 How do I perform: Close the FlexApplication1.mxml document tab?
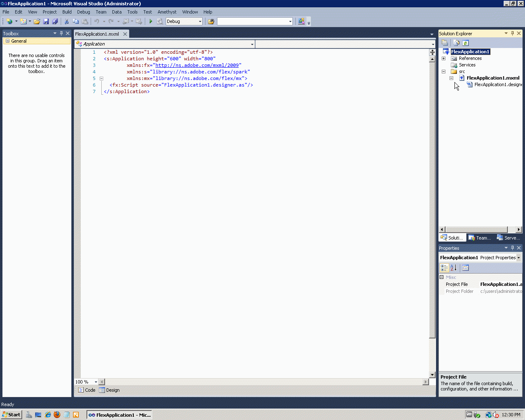tap(125, 34)
